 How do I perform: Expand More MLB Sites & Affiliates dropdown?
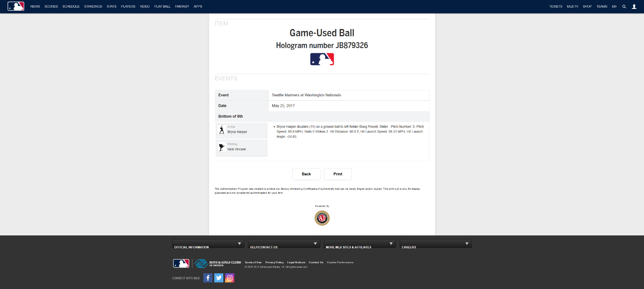(x=359, y=244)
